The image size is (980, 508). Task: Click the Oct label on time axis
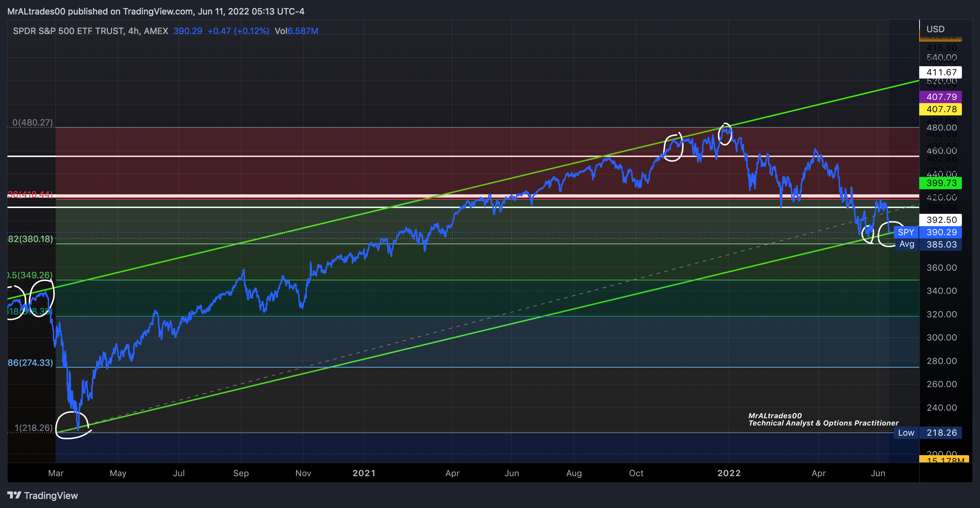pos(637,473)
